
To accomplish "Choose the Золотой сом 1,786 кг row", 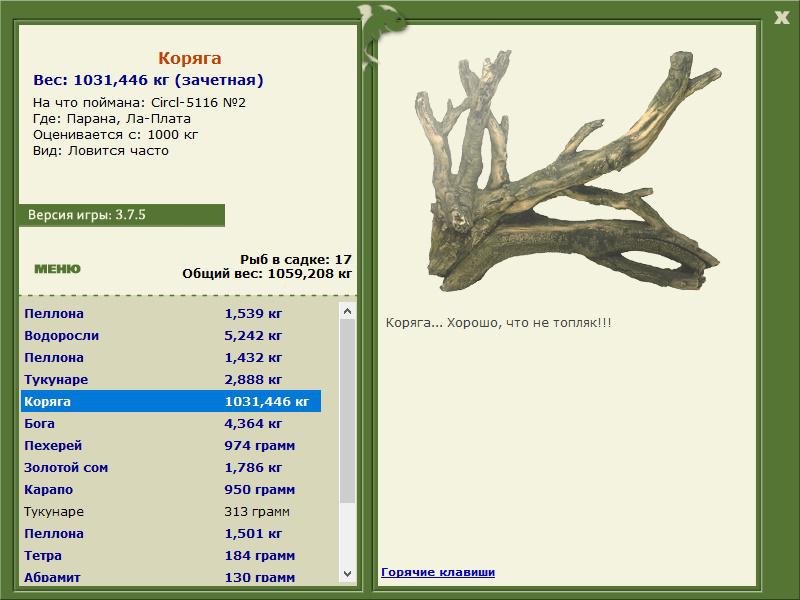I will [x=171, y=467].
